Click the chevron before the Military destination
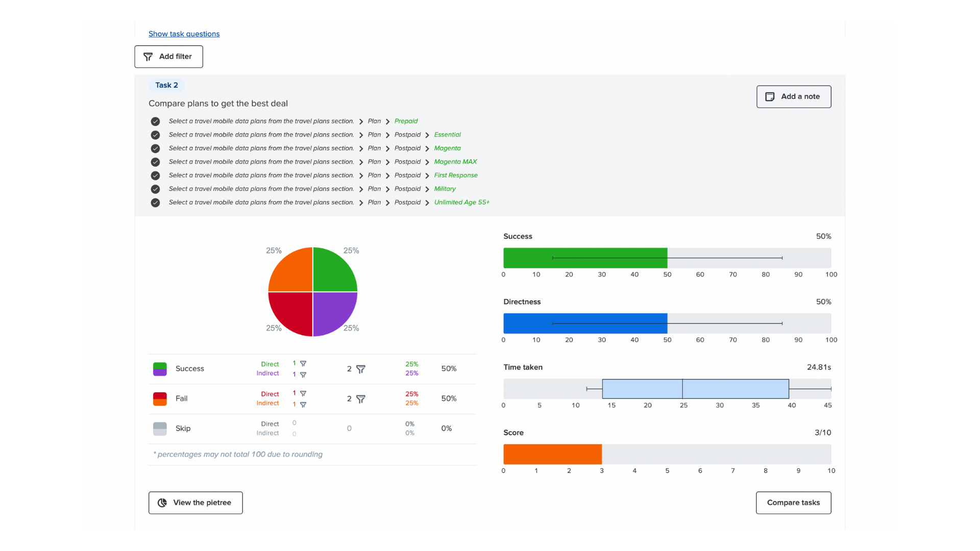The image size is (980, 551). tap(427, 189)
